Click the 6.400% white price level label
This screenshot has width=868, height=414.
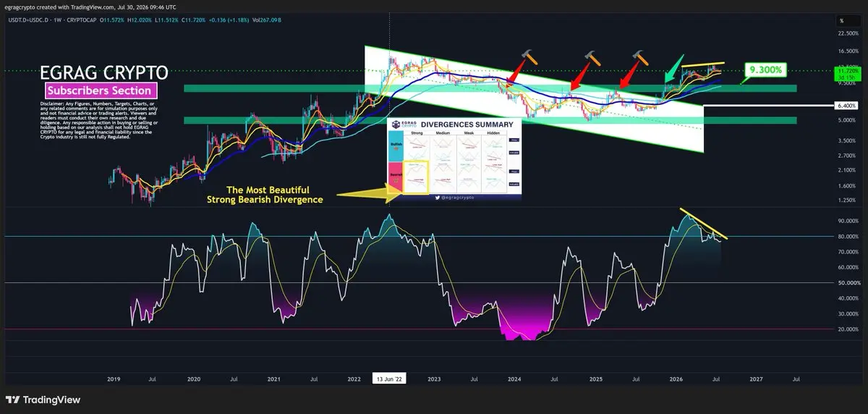[846, 106]
